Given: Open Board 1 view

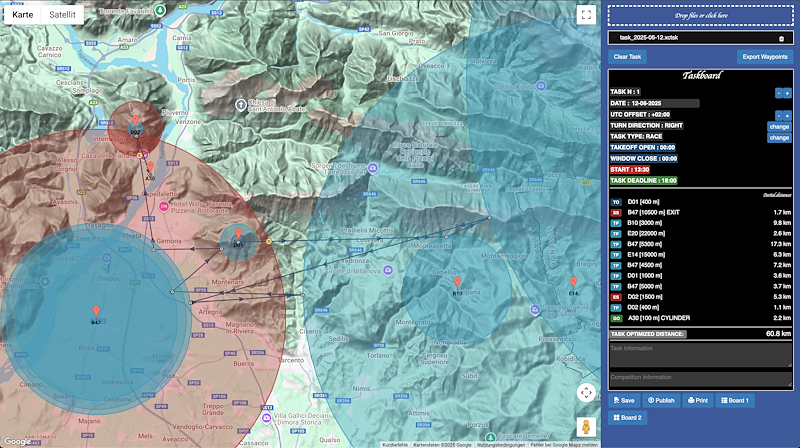Looking at the screenshot, I should tap(735, 401).
